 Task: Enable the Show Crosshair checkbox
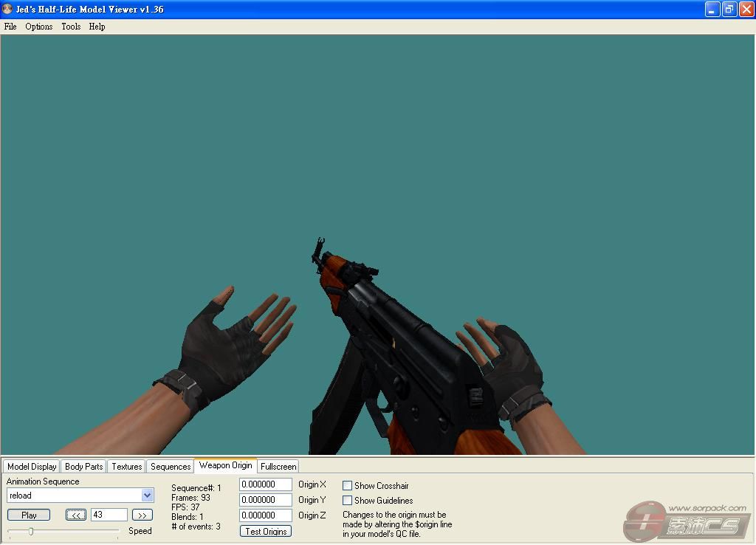coord(347,486)
